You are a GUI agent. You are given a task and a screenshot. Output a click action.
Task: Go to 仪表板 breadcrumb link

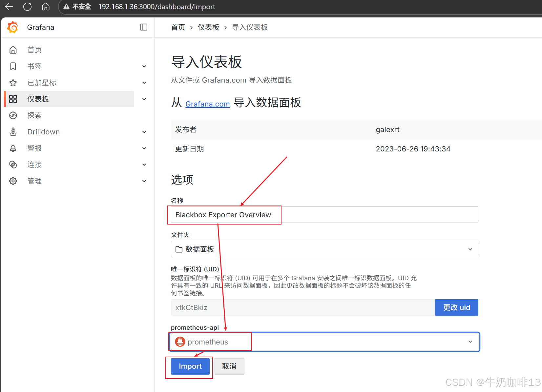(x=208, y=27)
